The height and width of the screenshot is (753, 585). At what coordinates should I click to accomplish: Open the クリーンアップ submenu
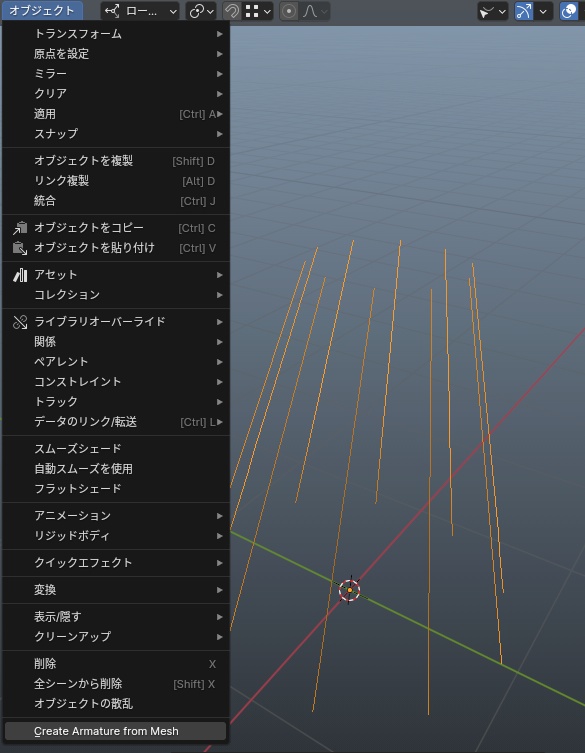coord(116,637)
